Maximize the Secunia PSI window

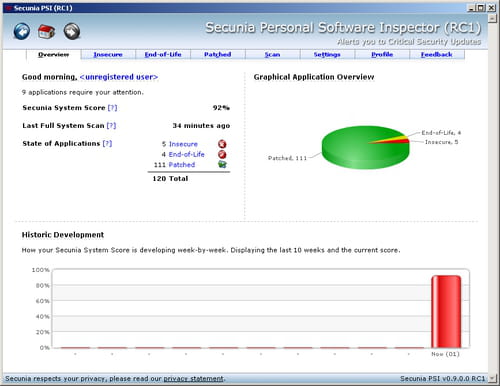pos(481,8)
